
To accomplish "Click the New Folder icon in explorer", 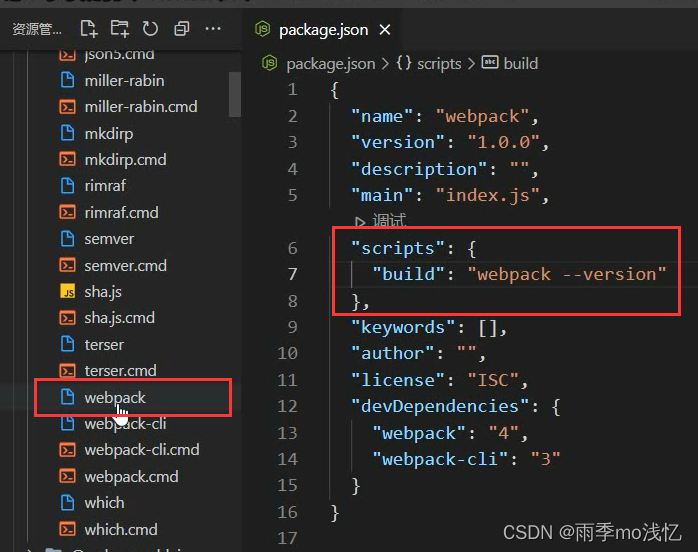I will coord(119,29).
